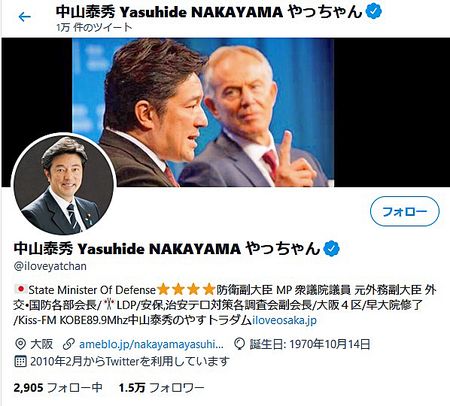Open the circular profile avatar photo
The image size is (450, 406).
(64, 184)
